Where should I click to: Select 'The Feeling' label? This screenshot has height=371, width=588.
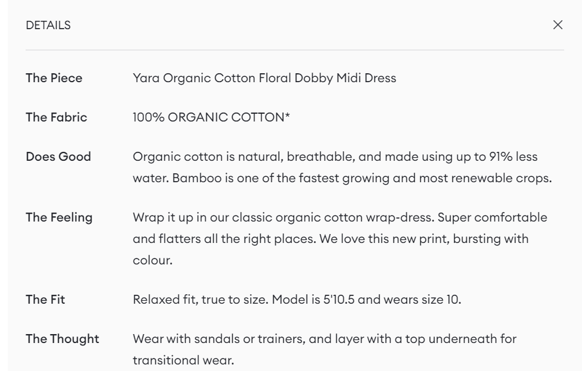click(59, 217)
